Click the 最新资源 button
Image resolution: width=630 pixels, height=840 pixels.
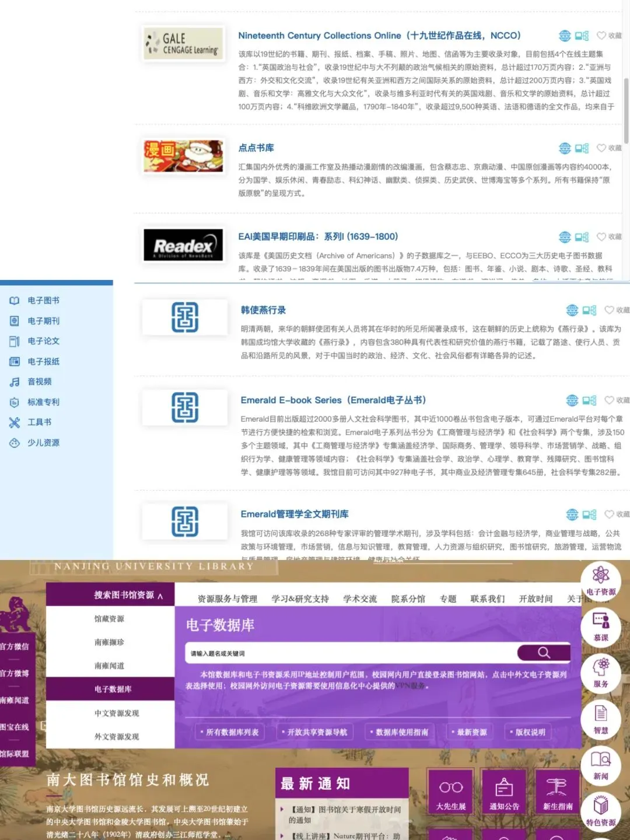(468, 732)
